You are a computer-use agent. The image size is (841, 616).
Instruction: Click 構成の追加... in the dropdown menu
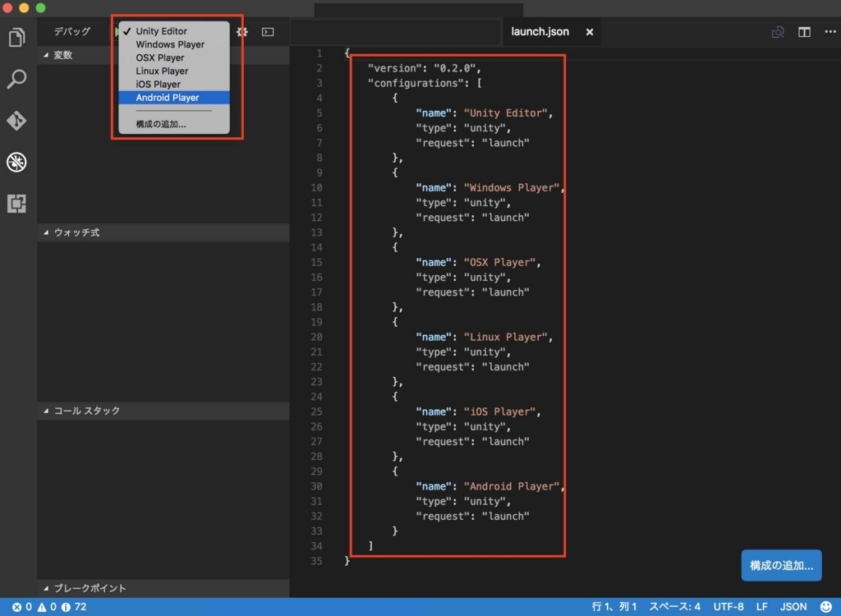[x=174, y=124]
